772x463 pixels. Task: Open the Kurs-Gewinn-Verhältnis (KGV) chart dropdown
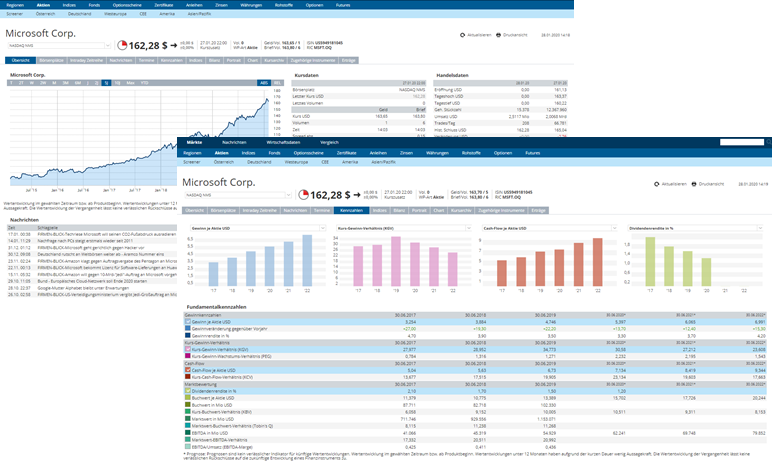pyautogui.click(x=404, y=228)
